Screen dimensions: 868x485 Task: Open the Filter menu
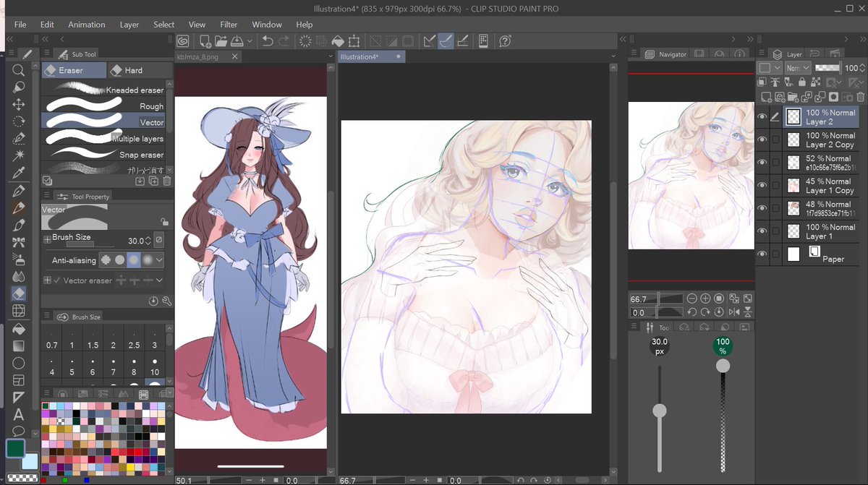pos(229,25)
